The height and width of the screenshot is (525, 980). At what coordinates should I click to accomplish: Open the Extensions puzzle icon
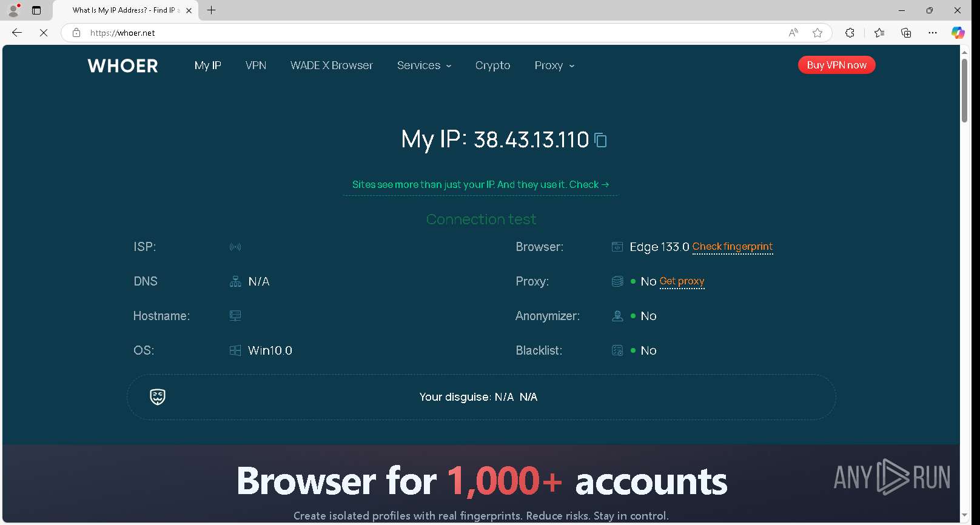tap(850, 33)
